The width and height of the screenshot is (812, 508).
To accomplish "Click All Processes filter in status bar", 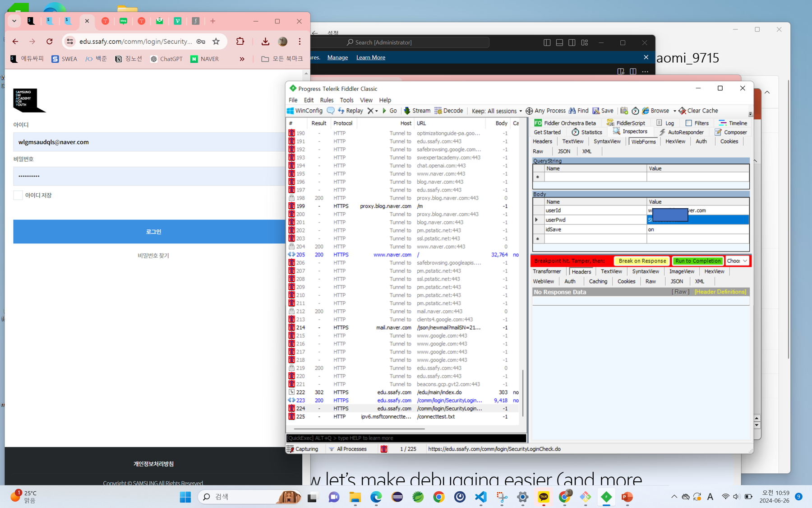I will point(348,449).
